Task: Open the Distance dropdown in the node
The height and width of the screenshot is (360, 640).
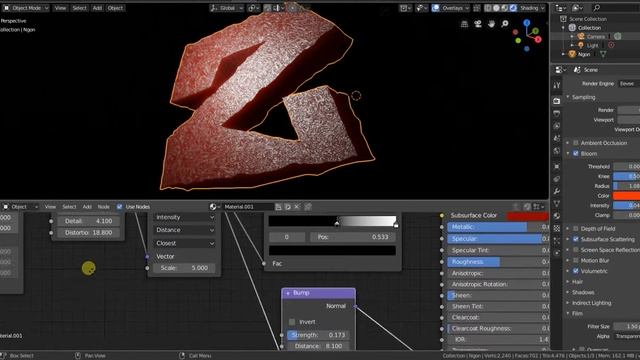Action: [x=184, y=230]
